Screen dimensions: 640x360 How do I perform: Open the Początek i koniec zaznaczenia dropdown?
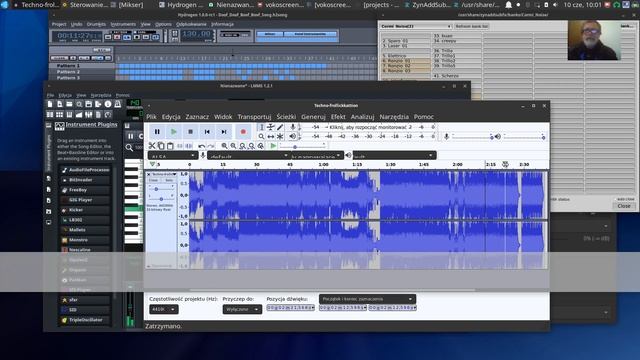367,299
